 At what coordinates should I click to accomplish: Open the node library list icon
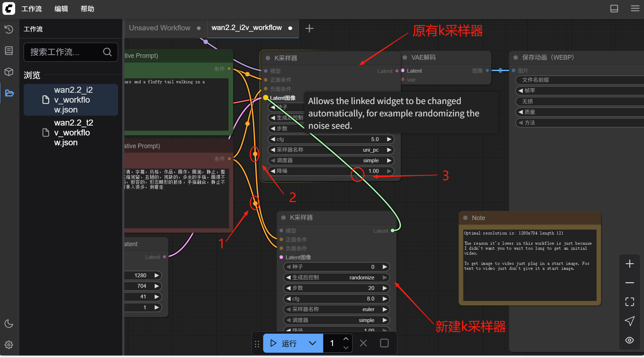(9, 50)
